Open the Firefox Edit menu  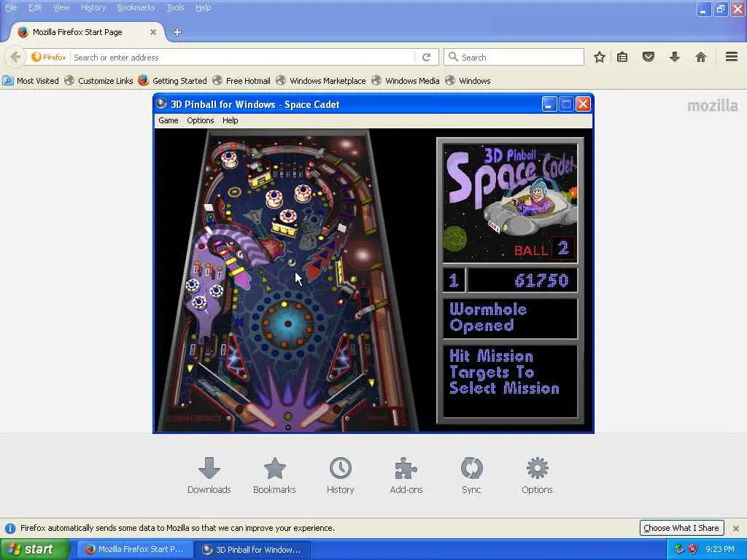point(35,7)
